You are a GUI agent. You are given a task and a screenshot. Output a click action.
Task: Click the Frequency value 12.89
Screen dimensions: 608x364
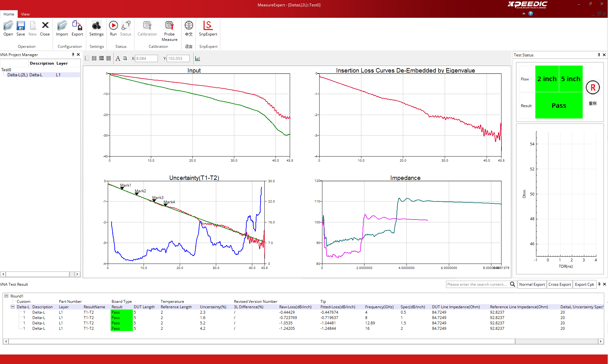[370, 323]
